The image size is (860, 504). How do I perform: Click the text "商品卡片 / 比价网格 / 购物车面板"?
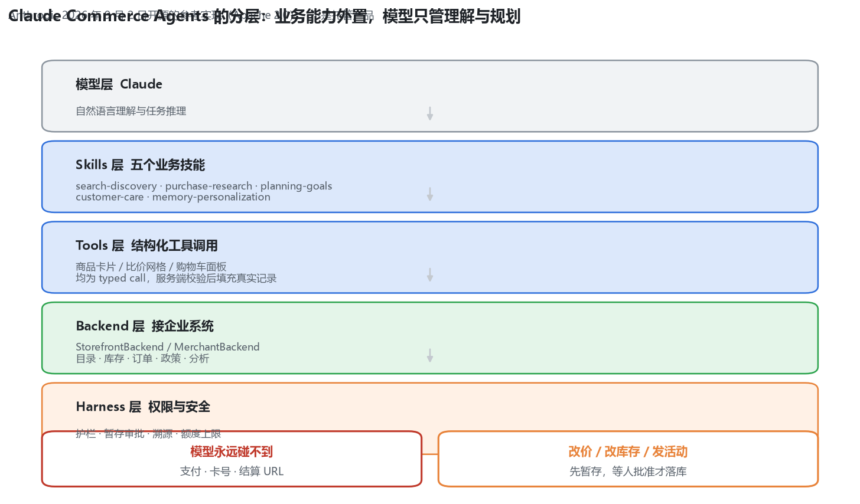(x=151, y=267)
